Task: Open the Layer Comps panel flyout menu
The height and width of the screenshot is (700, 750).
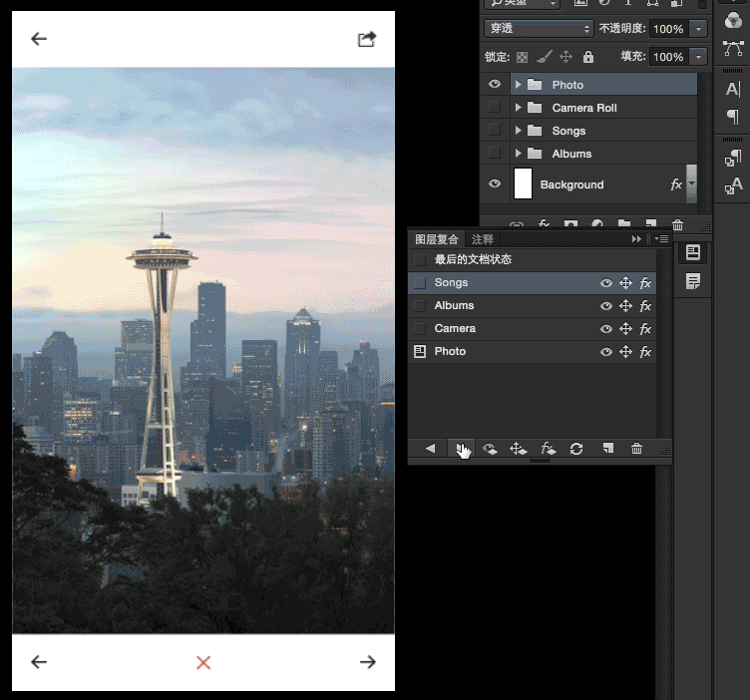Action: pyautogui.click(x=661, y=239)
